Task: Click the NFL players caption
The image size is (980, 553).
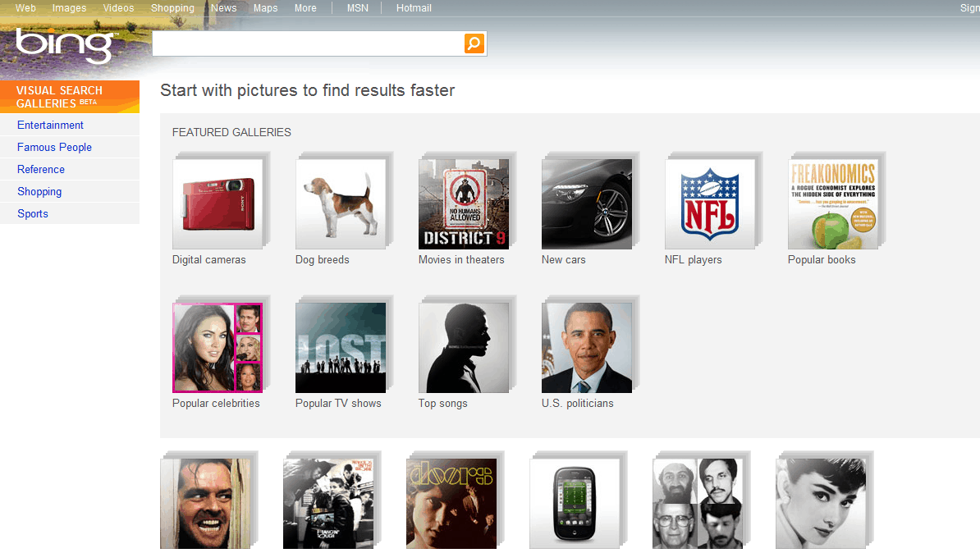Action: point(693,259)
